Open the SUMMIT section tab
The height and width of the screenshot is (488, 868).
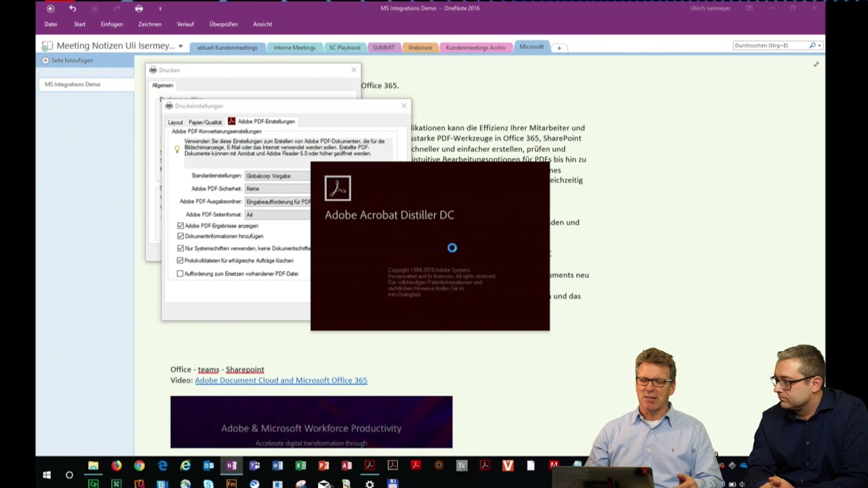click(383, 47)
